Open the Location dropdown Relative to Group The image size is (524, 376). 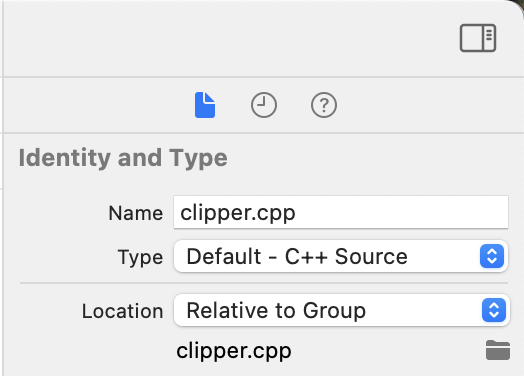[x=342, y=310]
